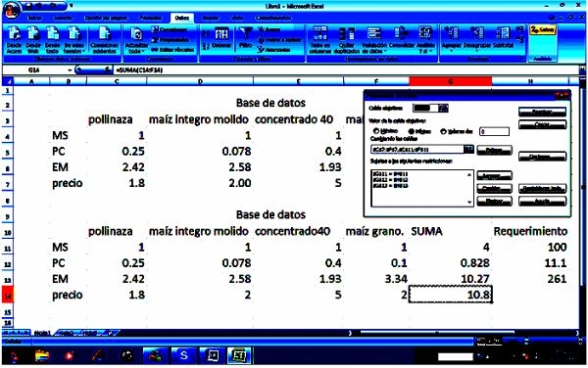Click the Cambiando las celdas range picker icon
This screenshot has height=368, width=588.
468,149
